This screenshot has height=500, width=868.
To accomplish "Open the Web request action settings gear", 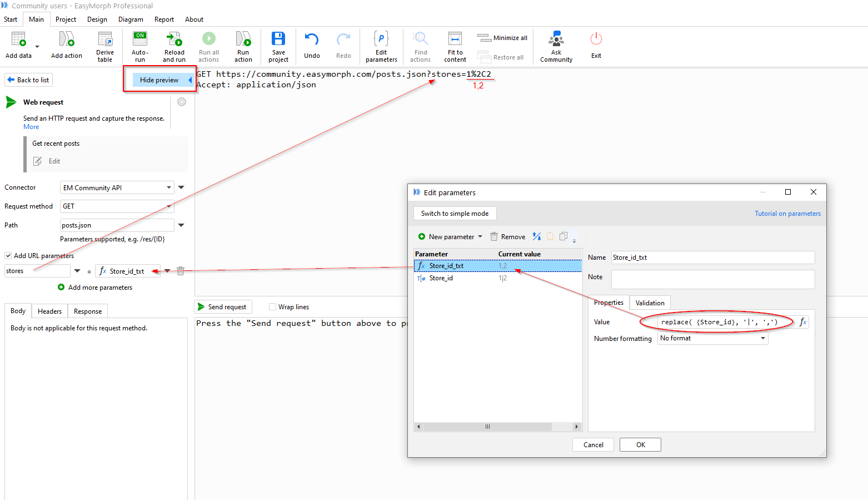I will point(182,102).
